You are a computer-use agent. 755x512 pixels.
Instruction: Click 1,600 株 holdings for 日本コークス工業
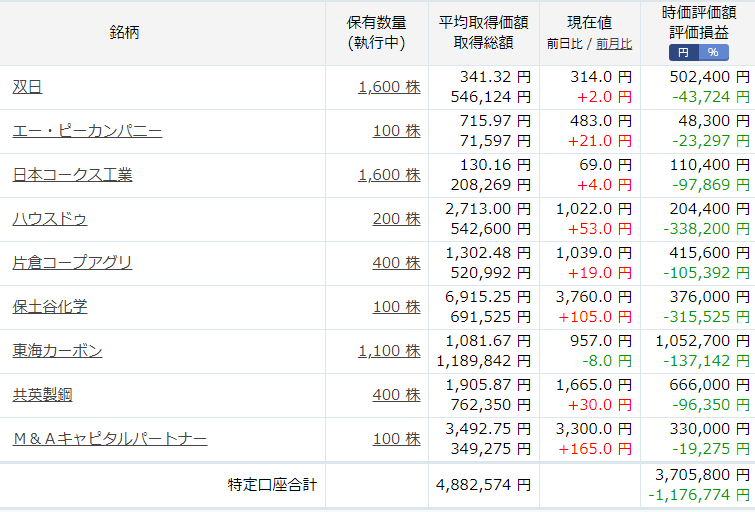pos(390,175)
